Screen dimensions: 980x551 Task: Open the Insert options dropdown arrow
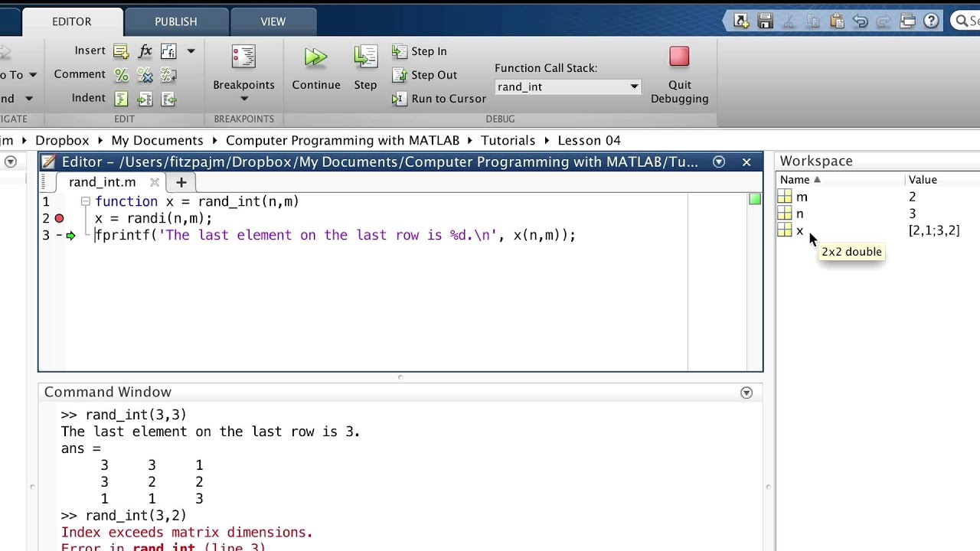(x=191, y=51)
